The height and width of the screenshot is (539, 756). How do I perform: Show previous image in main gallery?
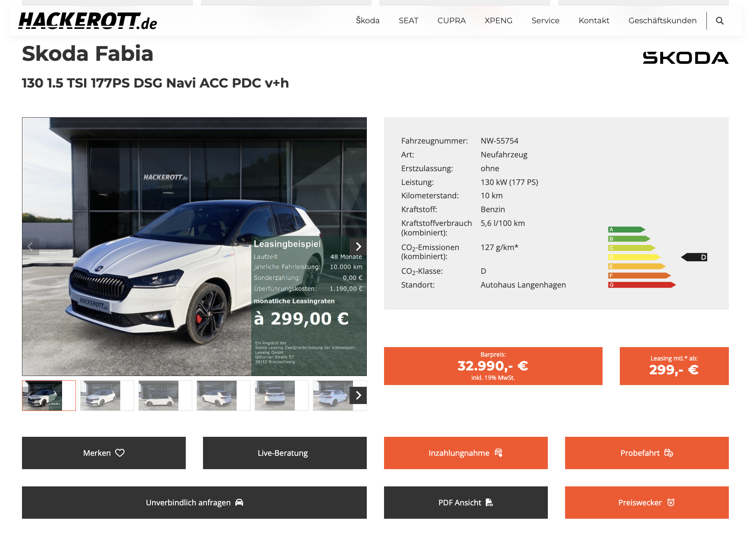[30, 247]
